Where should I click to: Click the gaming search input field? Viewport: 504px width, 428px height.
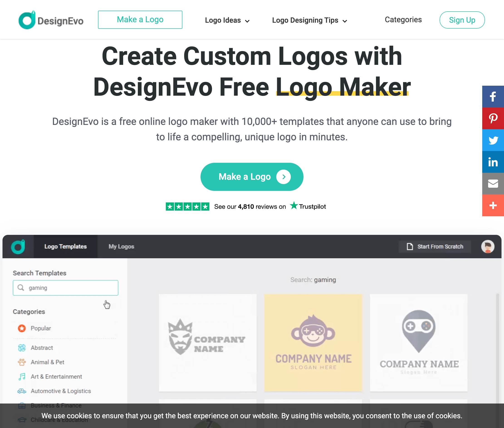click(x=66, y=288)
